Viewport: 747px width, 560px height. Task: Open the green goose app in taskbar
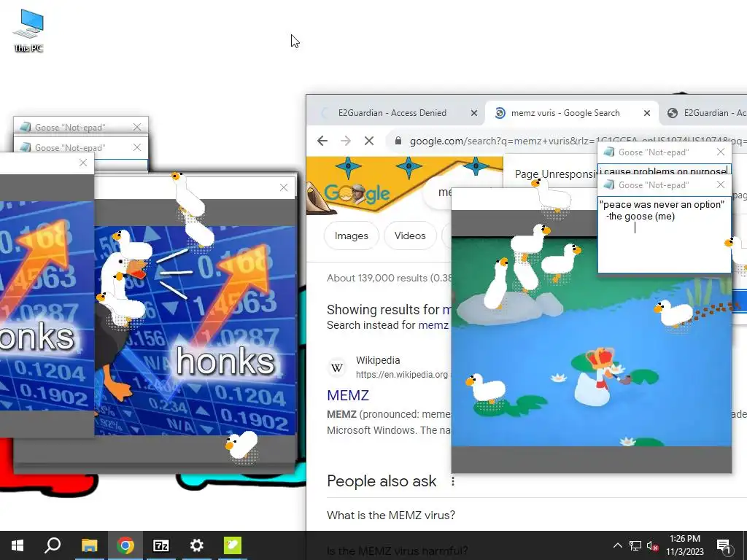tap(233, 545)
